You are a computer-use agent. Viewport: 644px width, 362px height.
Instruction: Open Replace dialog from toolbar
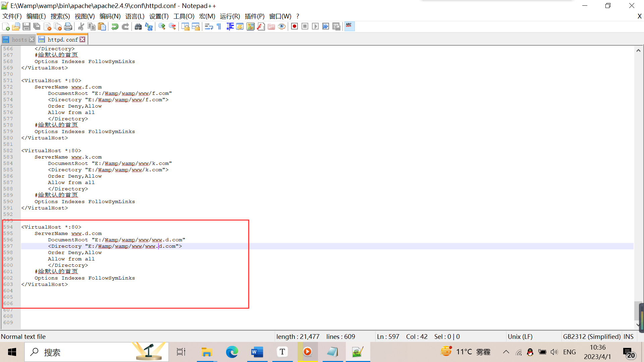tap(149, 26)
